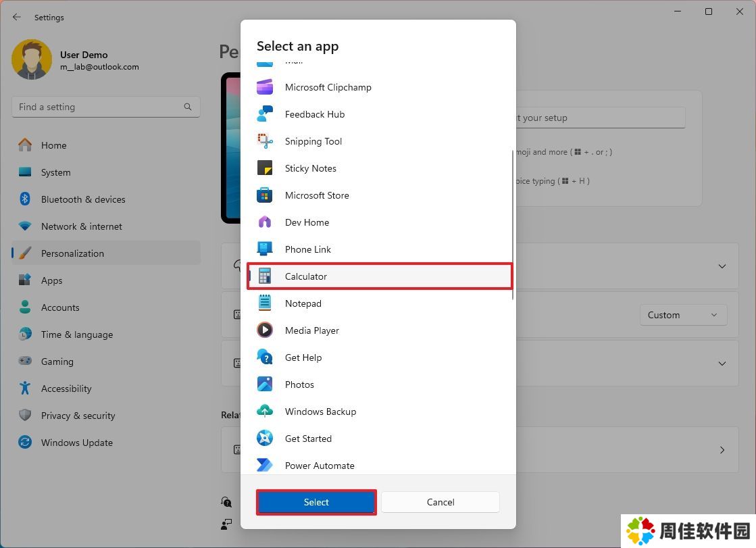
Task: Click the Gaming controller icon
Action: (x=25, y=360)
